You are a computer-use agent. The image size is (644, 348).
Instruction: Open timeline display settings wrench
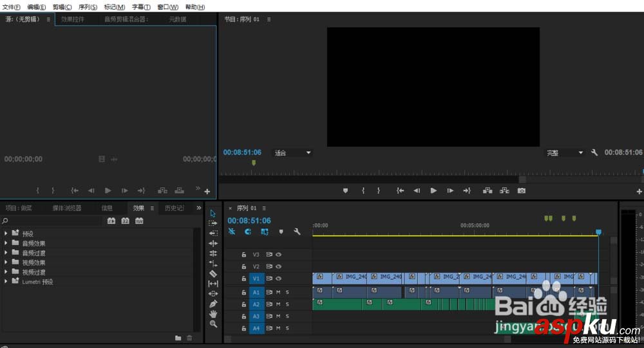coord(297,232)
